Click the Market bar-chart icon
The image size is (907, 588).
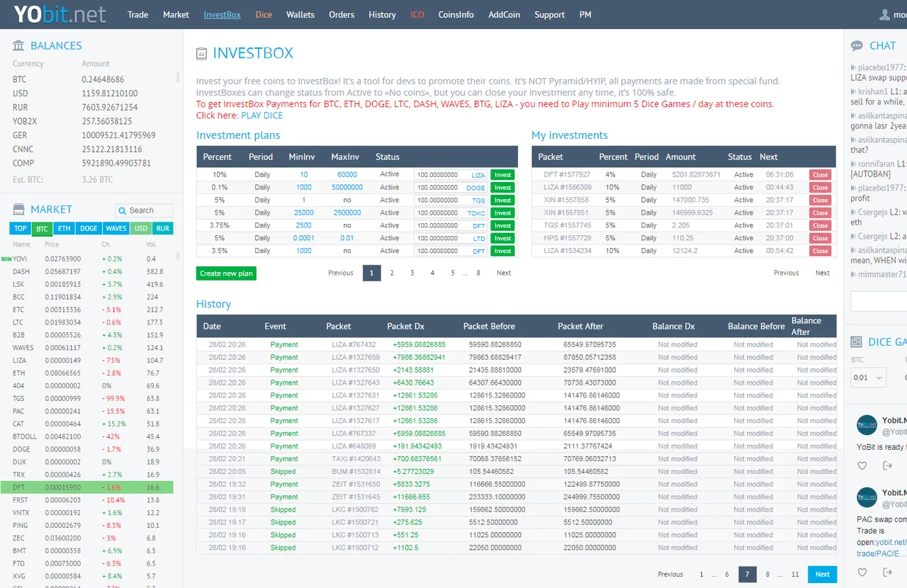[18, 209]
